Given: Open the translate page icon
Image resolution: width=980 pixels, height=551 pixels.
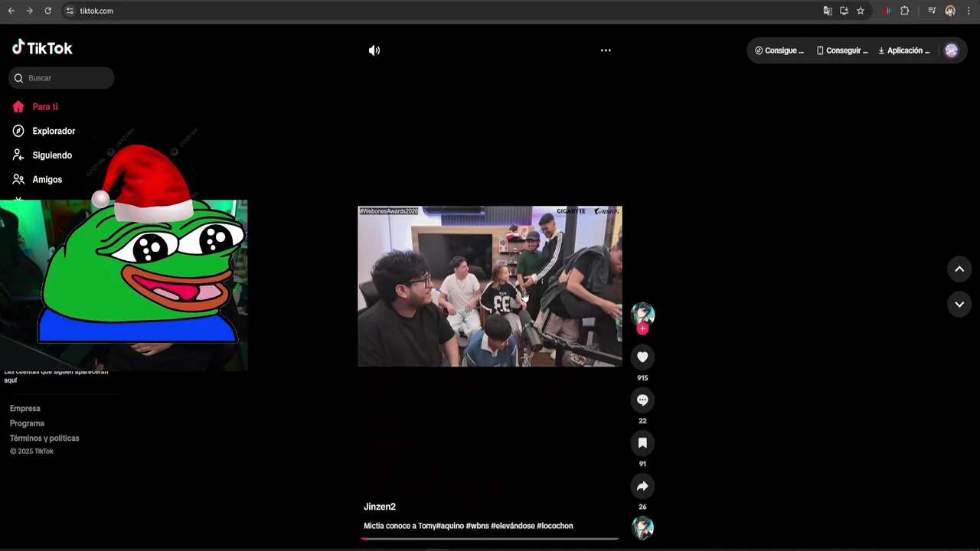Looking at the screenshot, I should coord(828,11).
